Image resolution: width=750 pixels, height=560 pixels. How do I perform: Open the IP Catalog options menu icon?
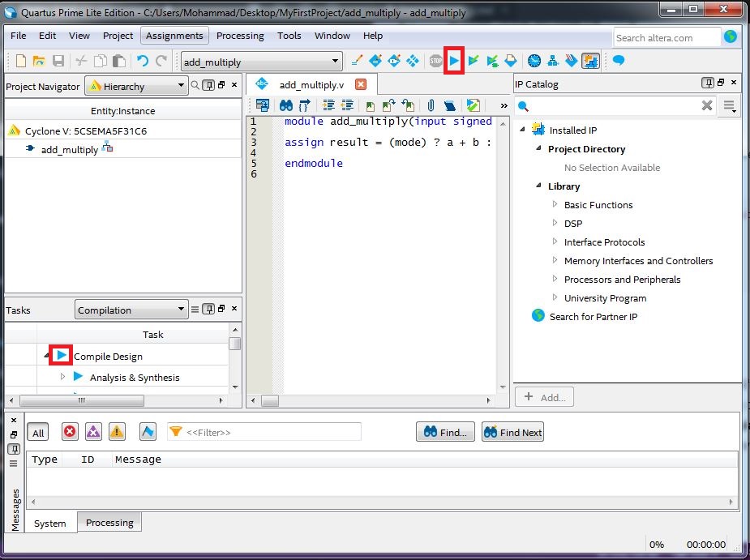(x=729, y=105)
